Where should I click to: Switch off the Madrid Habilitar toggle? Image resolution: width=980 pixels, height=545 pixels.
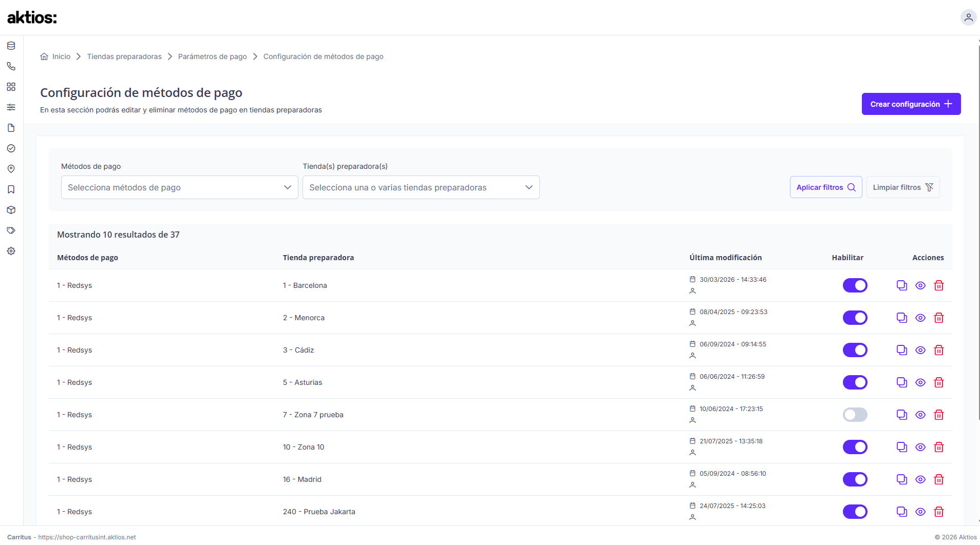point(855,479)
